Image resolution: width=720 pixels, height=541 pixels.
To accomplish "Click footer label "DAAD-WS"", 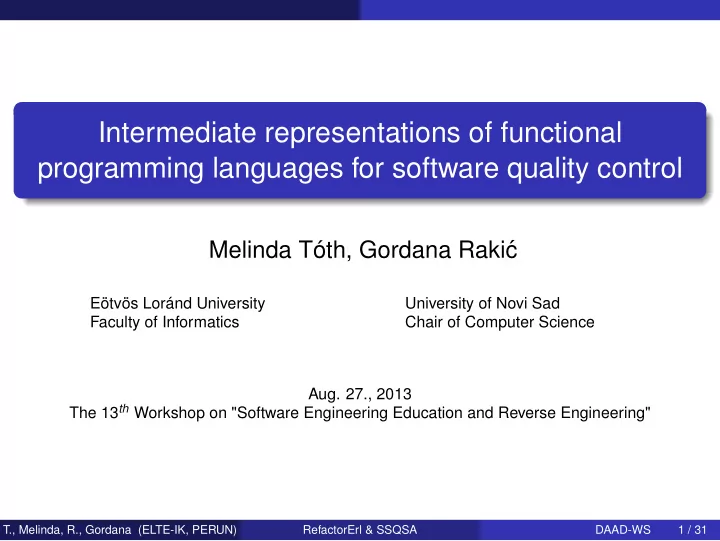I will point(623,530).
